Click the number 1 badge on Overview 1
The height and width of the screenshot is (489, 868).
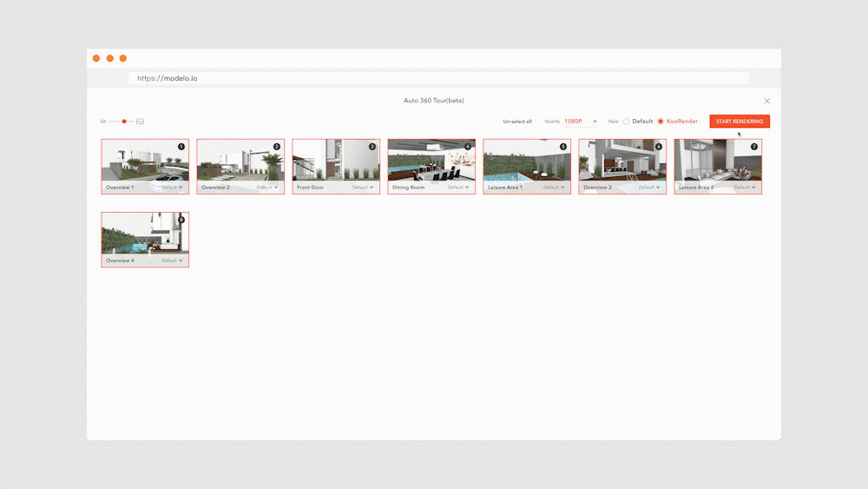point(181,147)
